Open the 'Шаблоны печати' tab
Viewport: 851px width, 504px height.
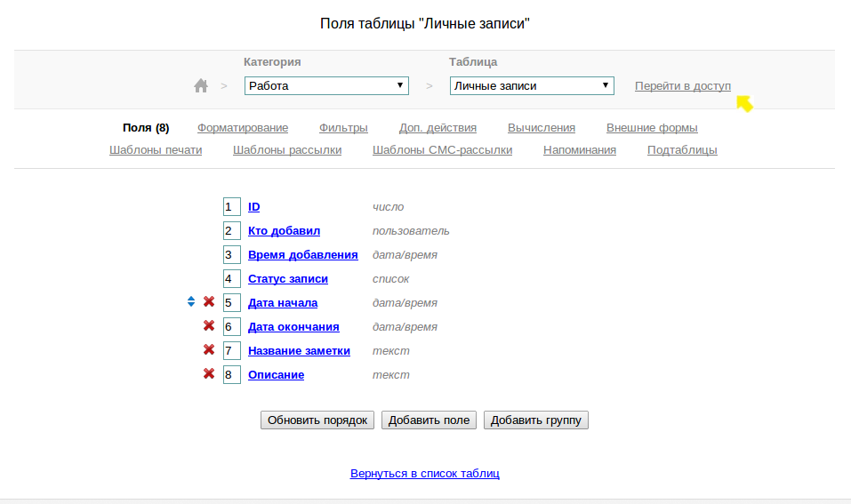pos(156,150)
